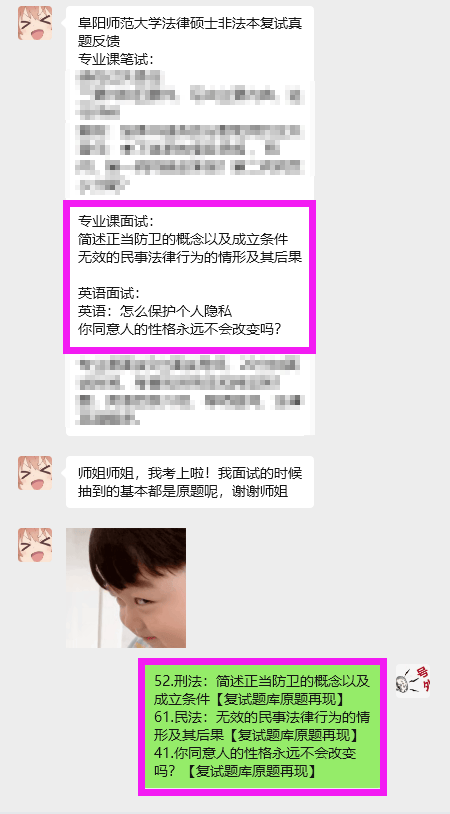This screenshot has width=450, height=814.
Task: Click the blurred text under 专业课笔试
Action: (x=190, y=131)
